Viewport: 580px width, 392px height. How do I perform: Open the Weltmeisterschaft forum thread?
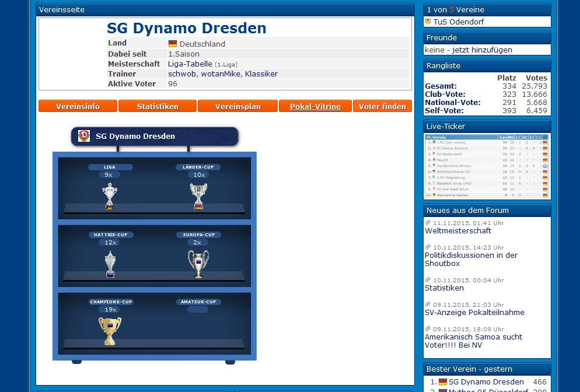click(x=458, y=231)
